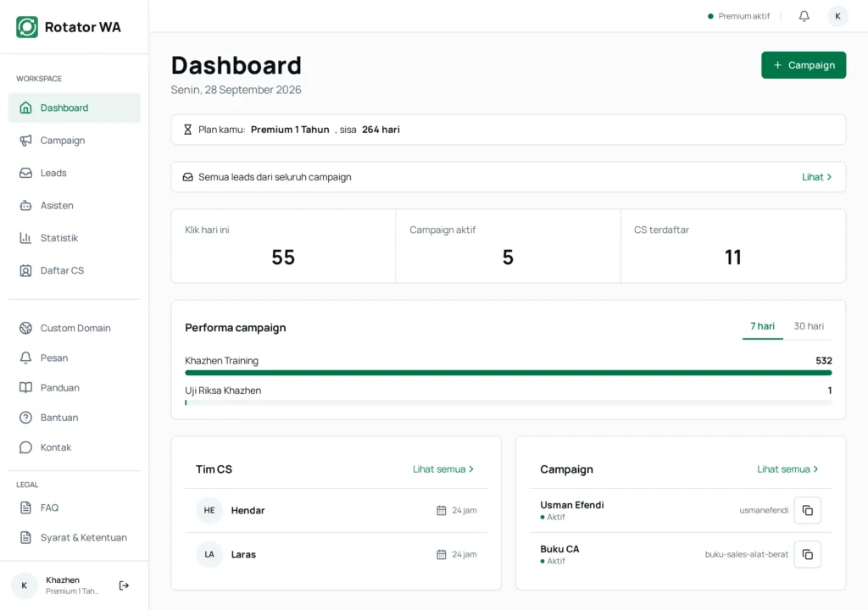Click the Khazhen Training campaign label
Screen dimensions: 868x610
coord(221,360)
